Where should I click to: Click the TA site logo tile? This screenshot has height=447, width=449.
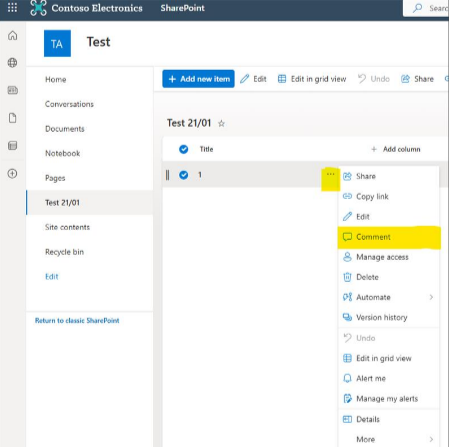[x=57, y=43]
